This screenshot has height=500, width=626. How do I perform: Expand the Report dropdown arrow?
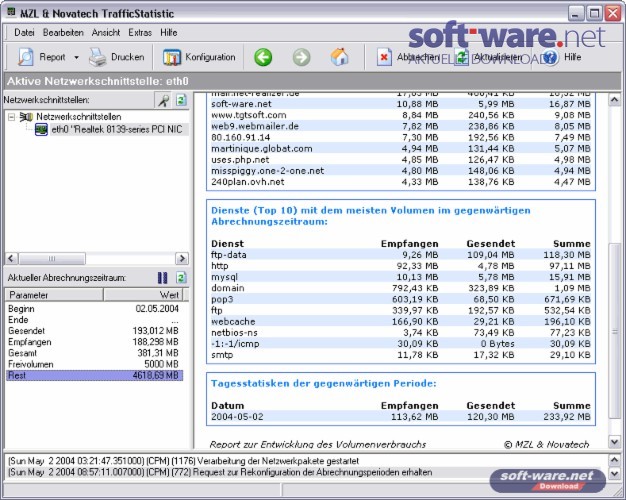pos(76,58)
